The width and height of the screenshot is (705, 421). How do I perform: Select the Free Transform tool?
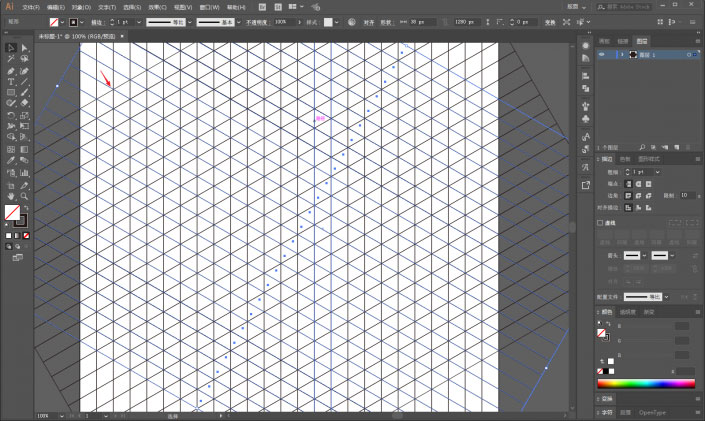point(24,126)
